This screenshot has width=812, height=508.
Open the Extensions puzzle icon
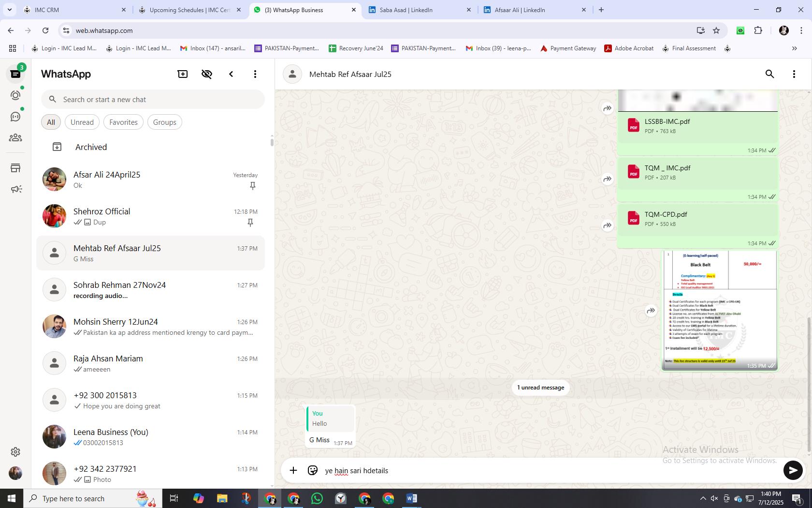tap(758, 30)
